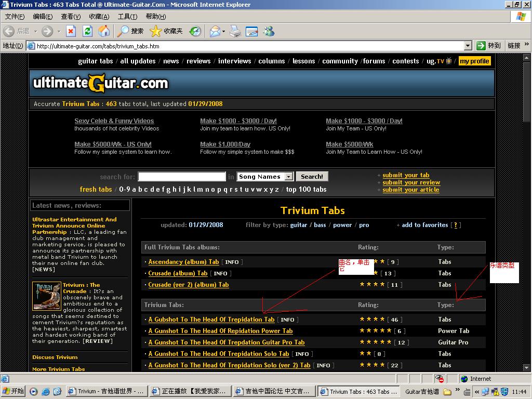
Task: Click the Internet Explorer quick launch icon
Action: point(46,392)
